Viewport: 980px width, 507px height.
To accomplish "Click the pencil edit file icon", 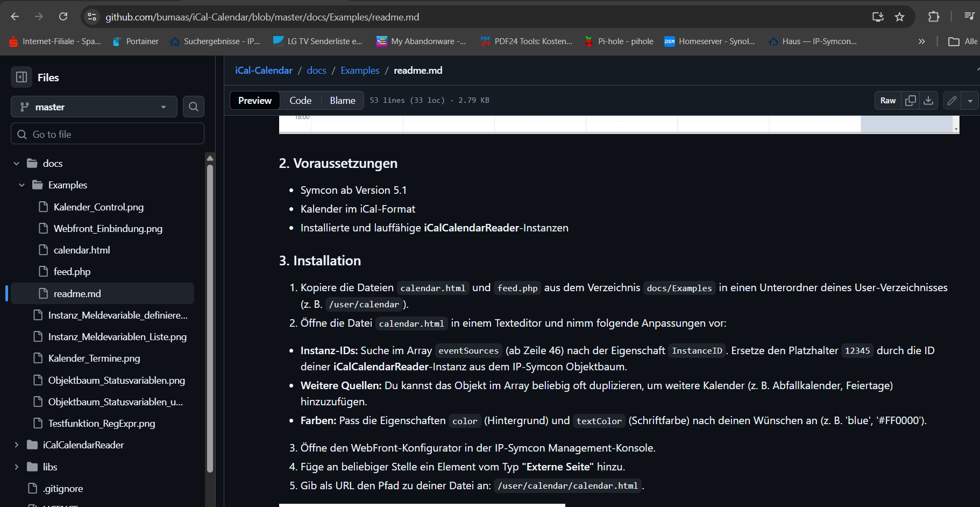I will tap(952, 101).
